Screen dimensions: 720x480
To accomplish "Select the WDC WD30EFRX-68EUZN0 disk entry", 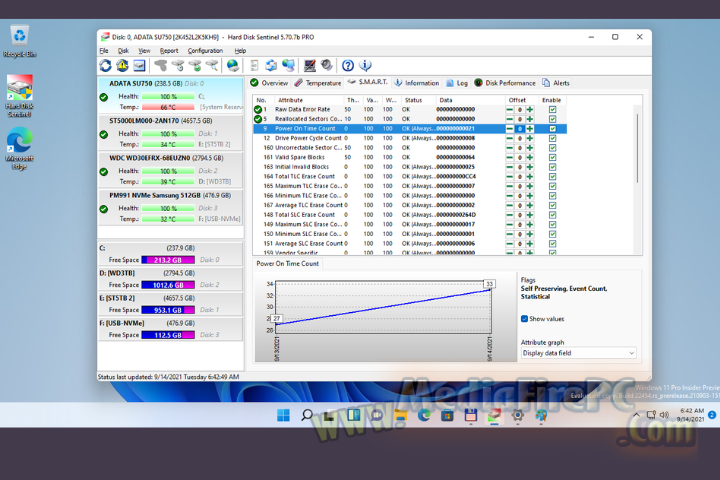I will pos(170,169).
